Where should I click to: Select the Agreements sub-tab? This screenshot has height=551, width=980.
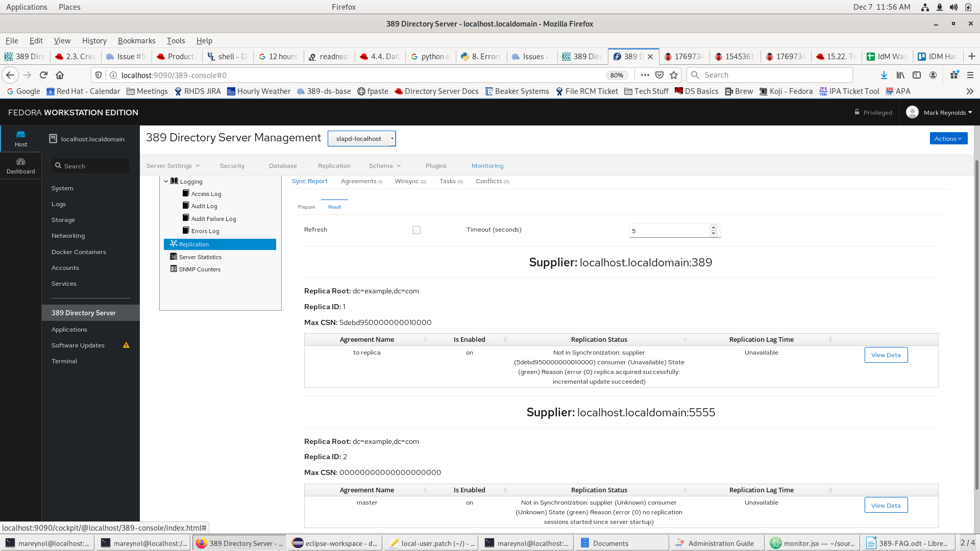pos(361,181)
